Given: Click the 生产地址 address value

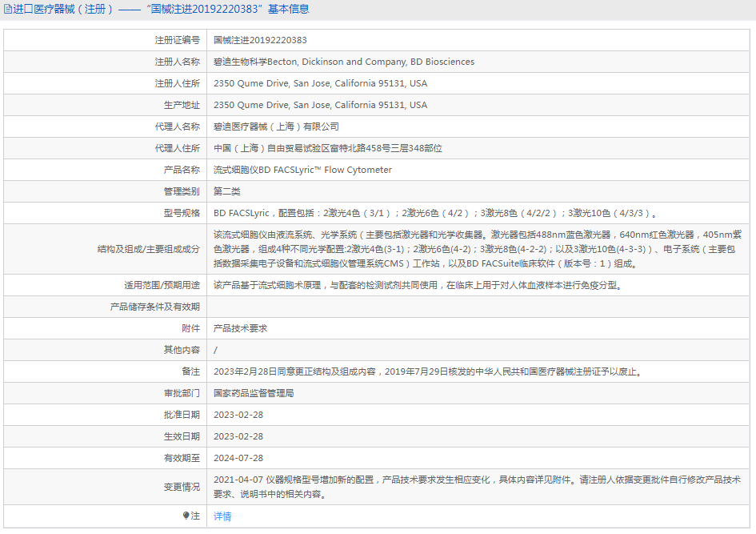Looking at the screenshot, I should click(320, 105).
